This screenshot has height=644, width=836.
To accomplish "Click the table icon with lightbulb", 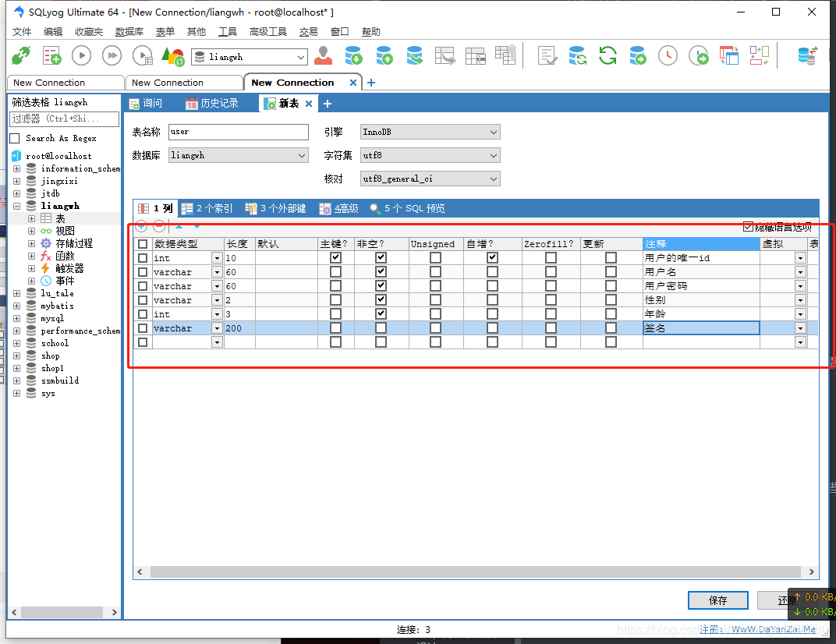I will click(505, 55).
